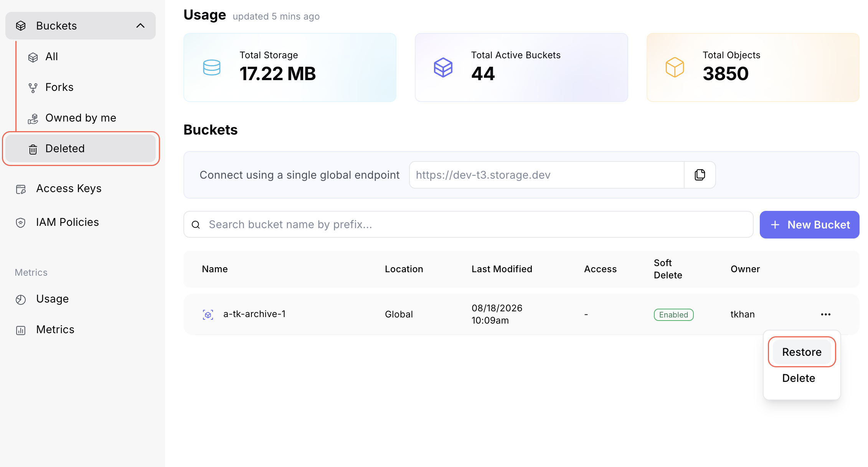Click the Metrics bar chart icon

pyautogui.click(x=21, y=330)
